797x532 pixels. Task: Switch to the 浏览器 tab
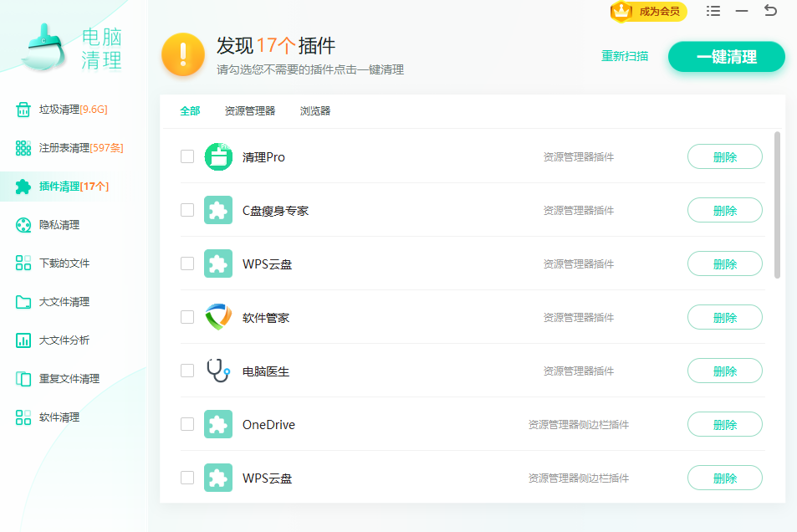(315, 111)
